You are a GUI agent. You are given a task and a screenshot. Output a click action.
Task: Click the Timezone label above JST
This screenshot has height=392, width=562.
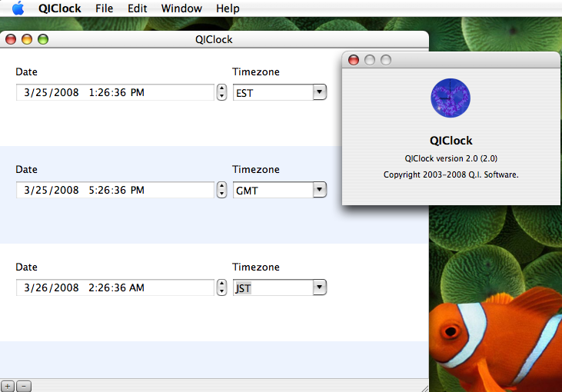pos(256,267)
